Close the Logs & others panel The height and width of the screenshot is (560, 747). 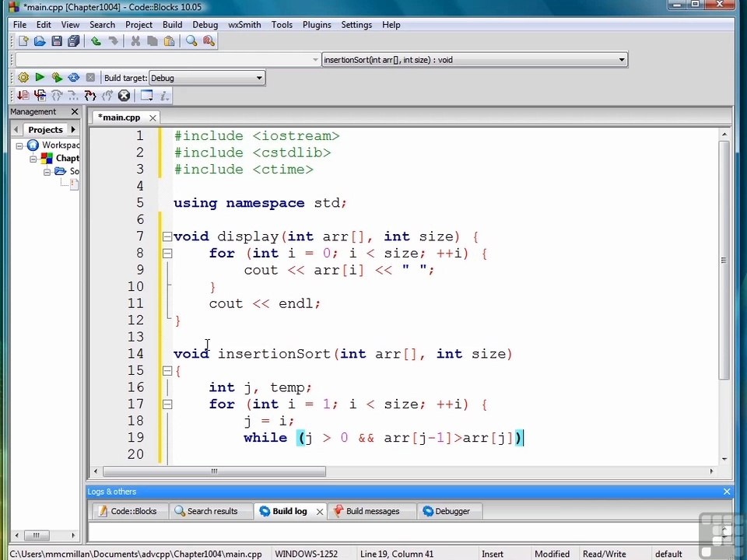pyautogui.click(x=727, y=492)
